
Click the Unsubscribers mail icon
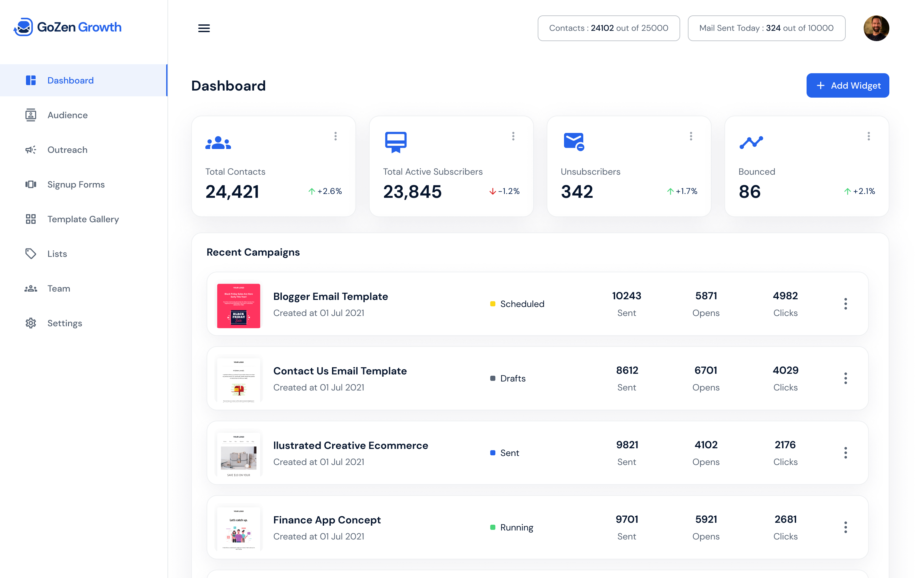574,142
